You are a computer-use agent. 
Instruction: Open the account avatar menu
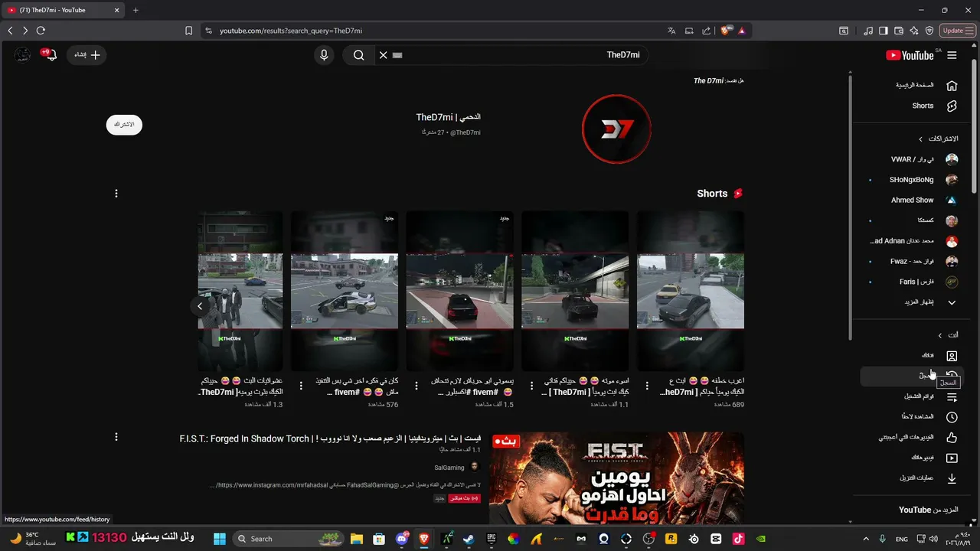click(23, 55)
